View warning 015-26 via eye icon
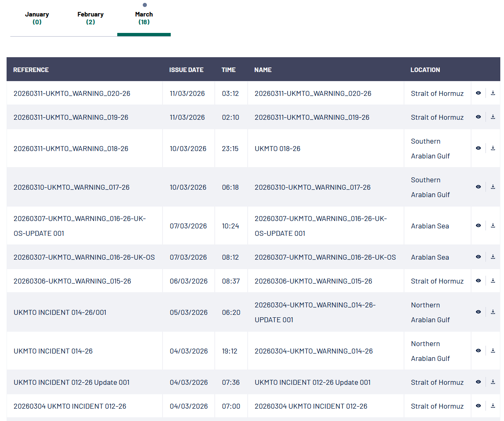This screenshot has width=504, height=421. click(x=478, y=281)
